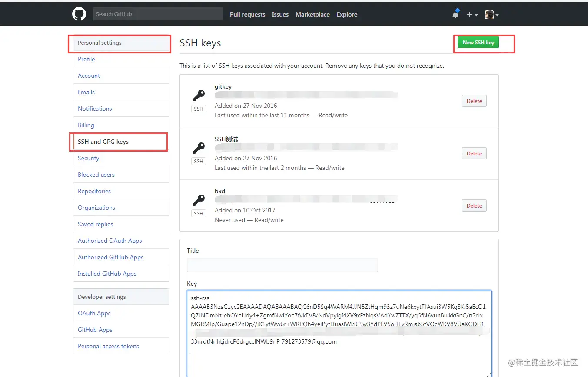Click inside the Key textarea

coord(339,334)
